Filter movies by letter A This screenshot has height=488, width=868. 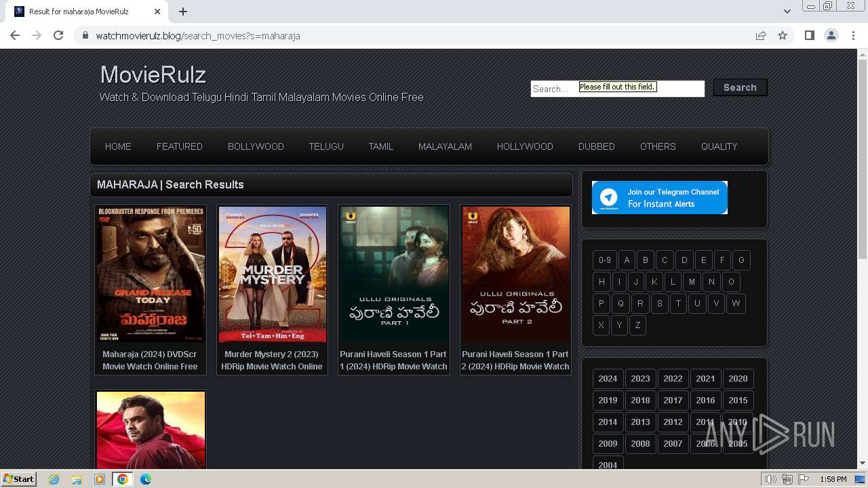(x=627, y=260)
